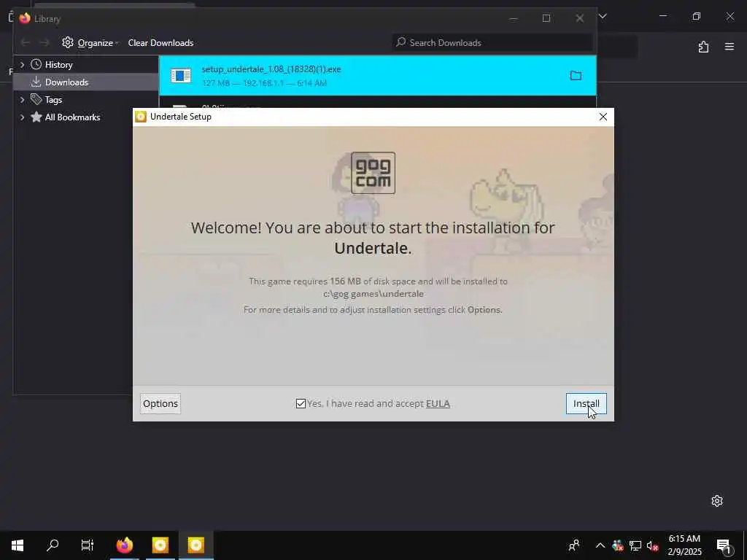
Task: Select Downloads in Library sidebar
Action: pos(66,82)
